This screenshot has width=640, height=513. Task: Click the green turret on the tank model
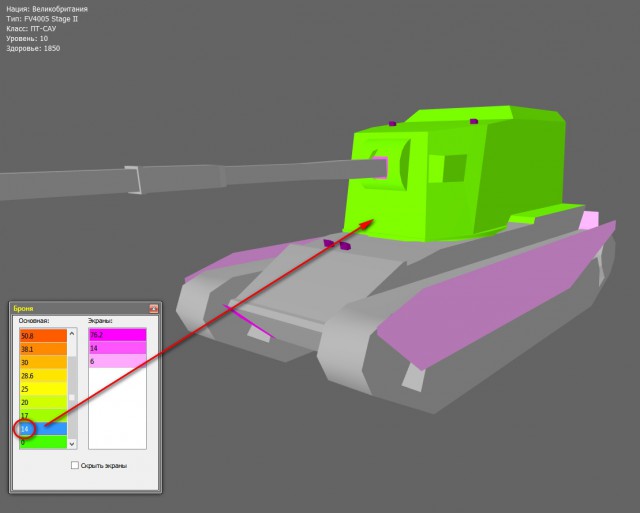click(x=453, y=175)
